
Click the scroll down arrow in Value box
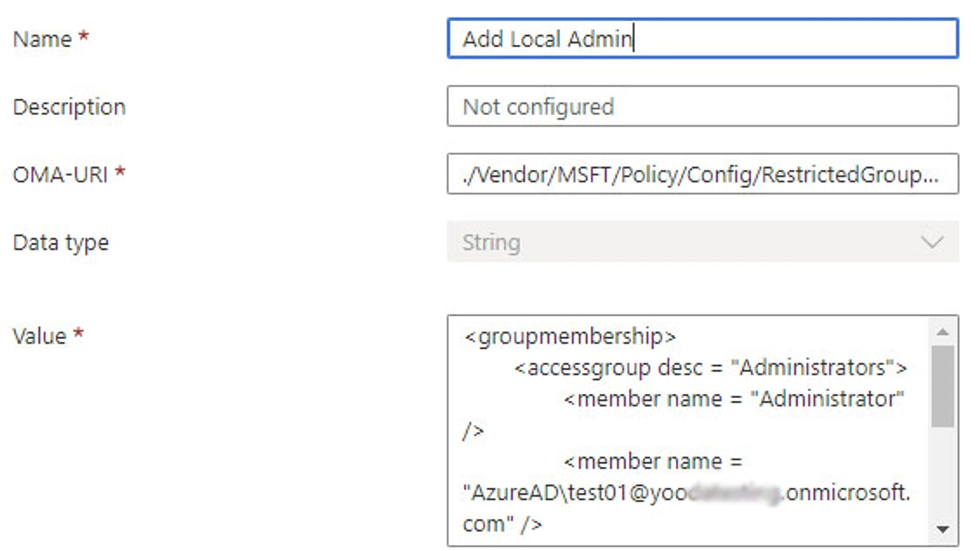[x=942, y=530]
